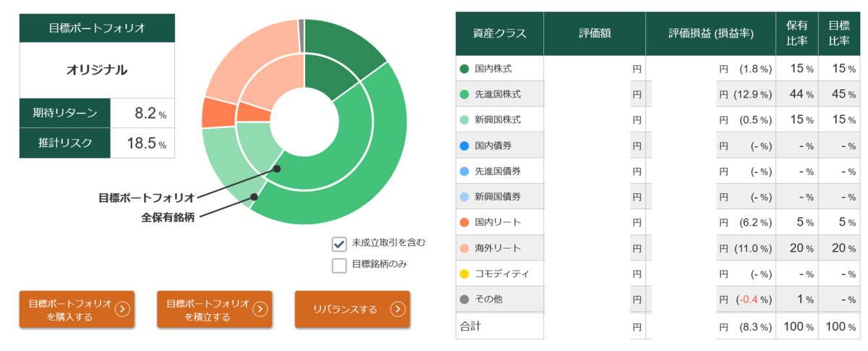This screenshot has height=351, width=868.
Task: Select 先進国株式 row label
Action: tap(498, 94)
